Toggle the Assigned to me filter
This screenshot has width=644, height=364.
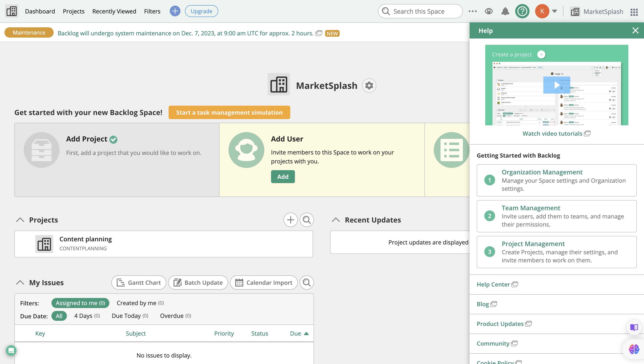click(80, 303)
